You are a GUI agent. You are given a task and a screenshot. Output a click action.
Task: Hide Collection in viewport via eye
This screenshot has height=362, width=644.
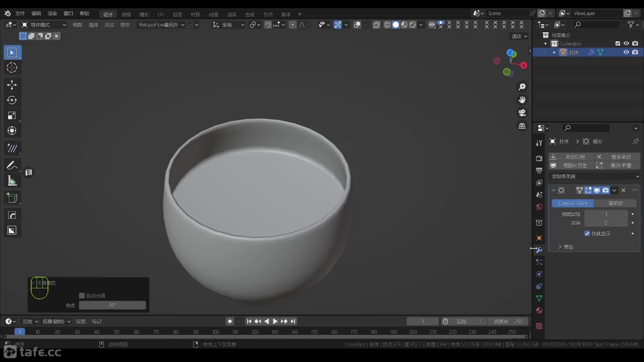[626, 44]
